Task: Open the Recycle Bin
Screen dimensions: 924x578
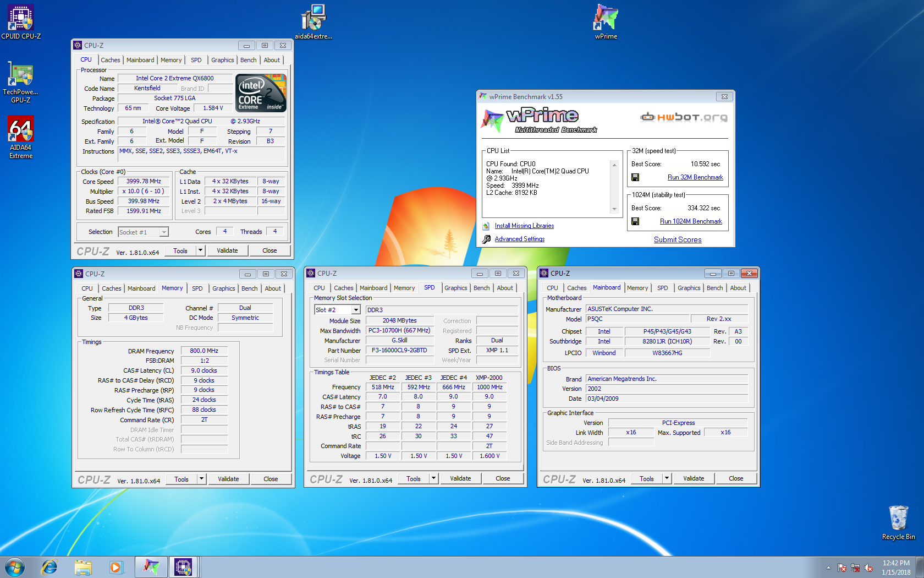Action: (898, 522)
